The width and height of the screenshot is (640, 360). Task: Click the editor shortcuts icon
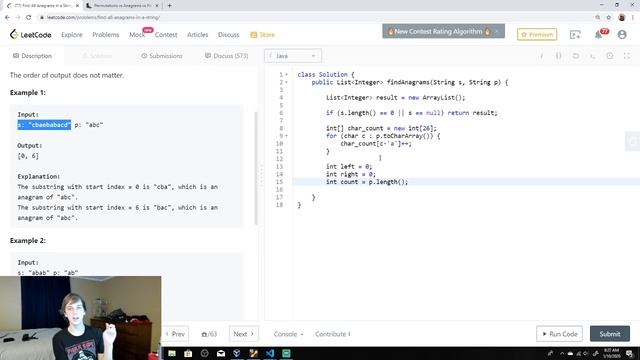pyautogui.click(x=593, y=56)
